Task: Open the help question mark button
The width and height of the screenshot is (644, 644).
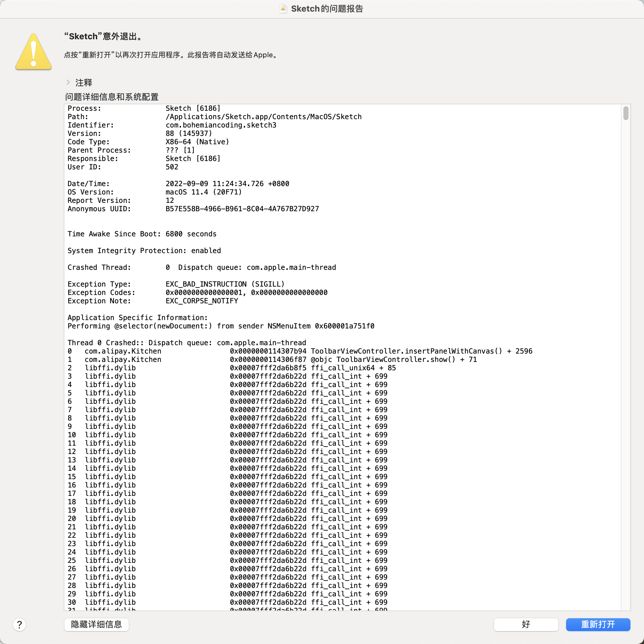Action: pyautogui.click(x=19, y=625)
